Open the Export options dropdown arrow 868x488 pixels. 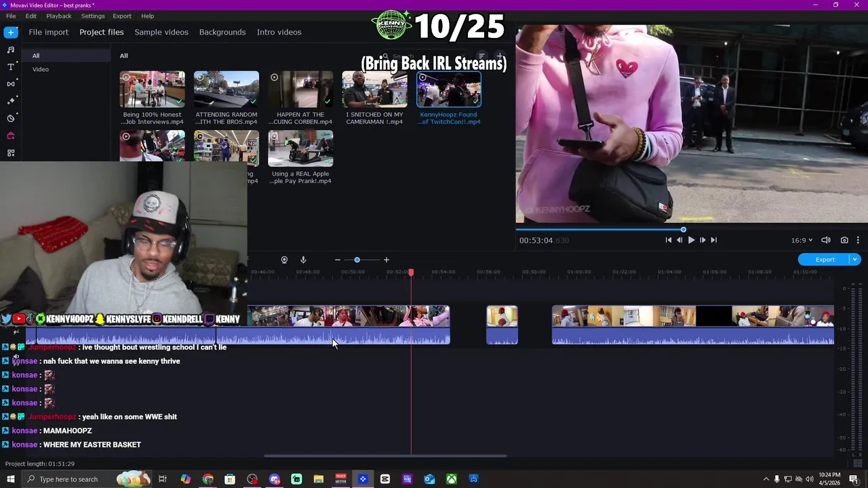pyautogui.click(x=855, y=260)
